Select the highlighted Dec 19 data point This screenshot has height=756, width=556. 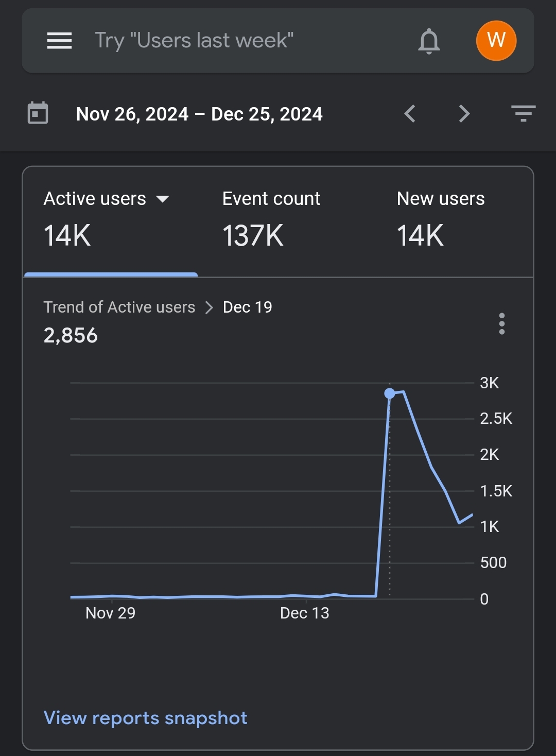390,394
